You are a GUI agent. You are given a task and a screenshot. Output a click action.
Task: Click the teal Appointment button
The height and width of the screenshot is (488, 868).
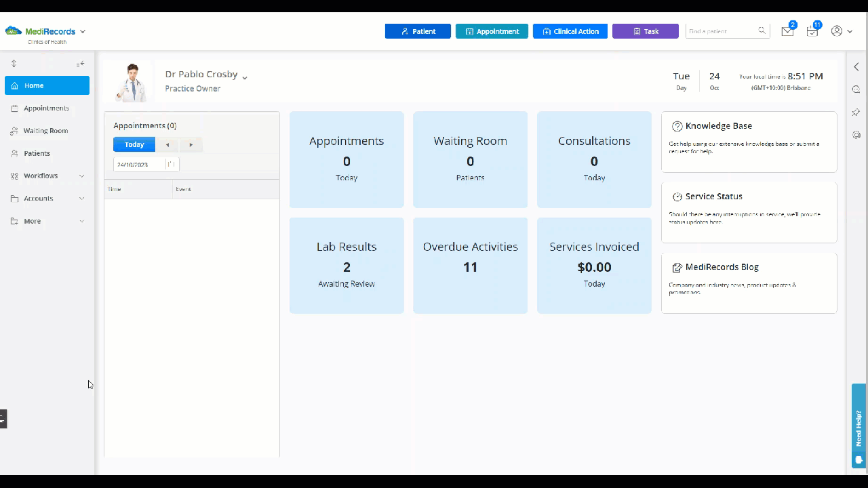[x=492, y=31]
